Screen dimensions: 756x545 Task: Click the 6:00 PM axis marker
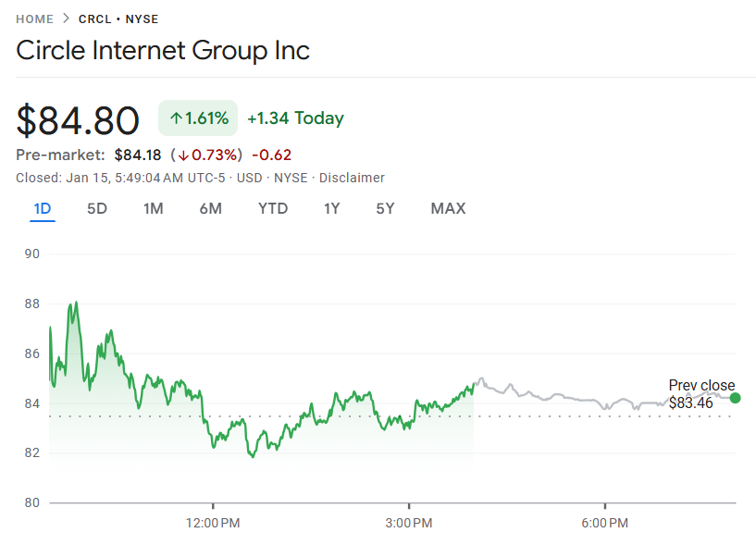tap(605, 524)
